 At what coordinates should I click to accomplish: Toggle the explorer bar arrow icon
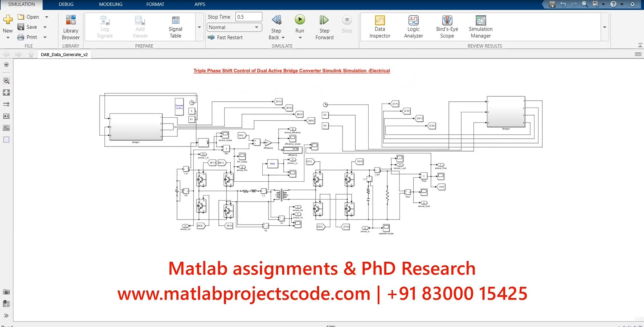pyautogui.click(x=6, y=65)
